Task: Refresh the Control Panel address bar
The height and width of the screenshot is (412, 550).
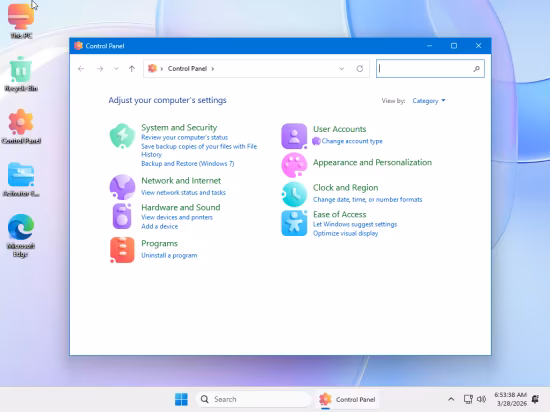Action: click(x=360, y=69)
